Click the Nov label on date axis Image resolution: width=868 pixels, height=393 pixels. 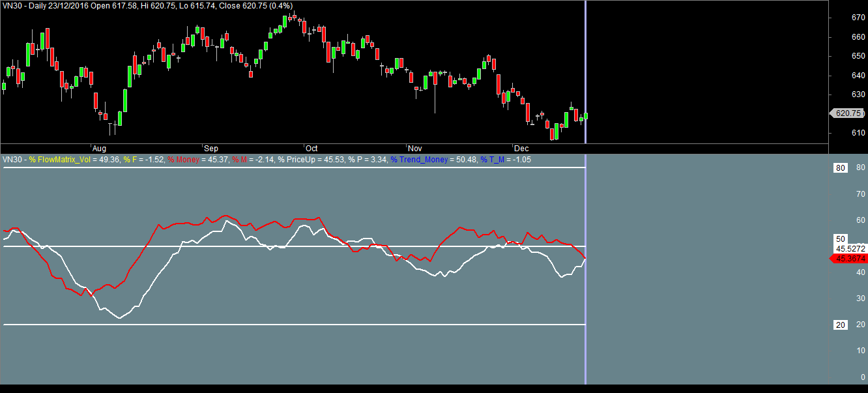(x=415, y=148)
